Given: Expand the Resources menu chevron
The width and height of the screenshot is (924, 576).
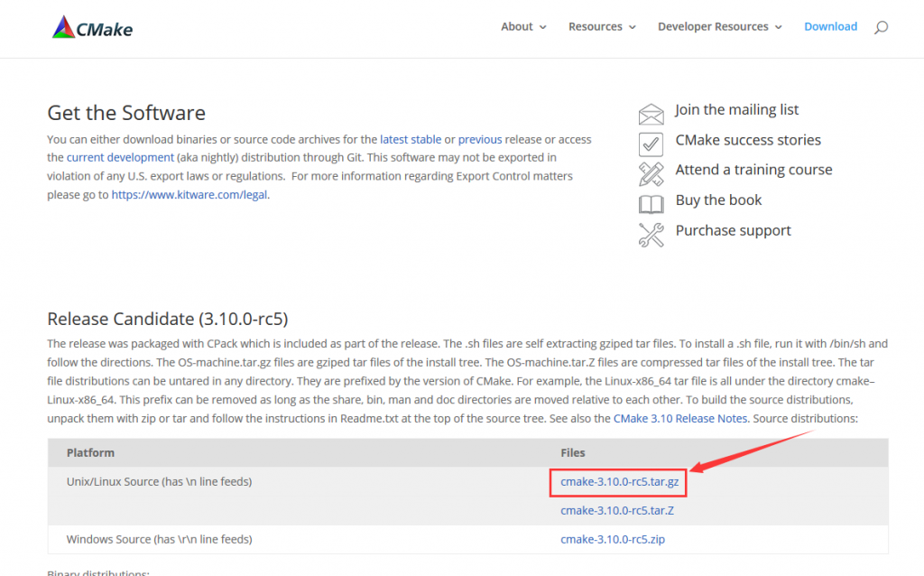Looking at the screenshot, I should [x=633, y=27].
